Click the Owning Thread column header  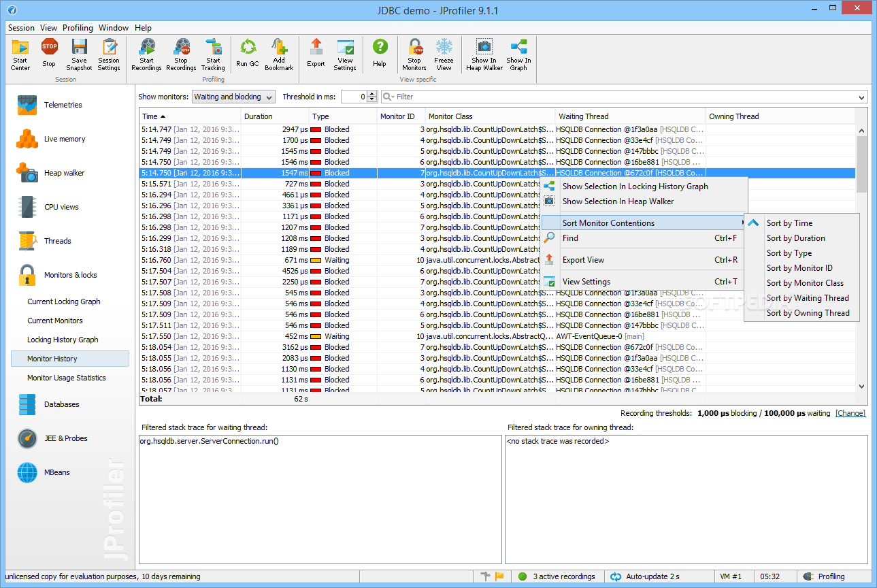point(780,116)
